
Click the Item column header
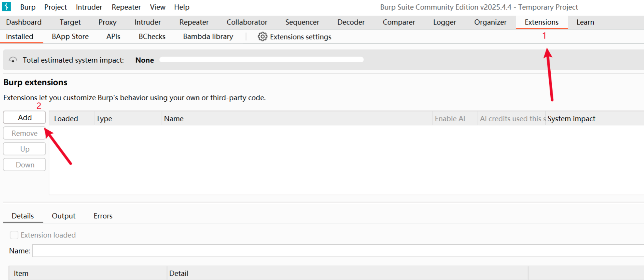88,273
